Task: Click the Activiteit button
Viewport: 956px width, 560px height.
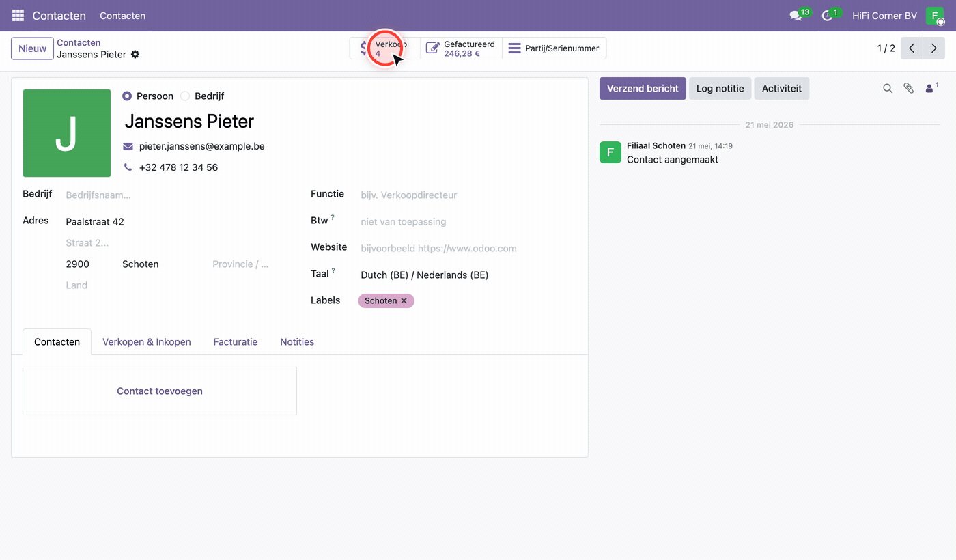Action: coord(782,88)
